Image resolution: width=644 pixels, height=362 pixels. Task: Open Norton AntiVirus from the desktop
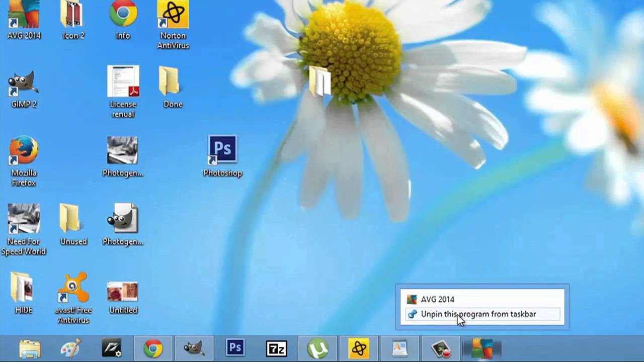173,15
